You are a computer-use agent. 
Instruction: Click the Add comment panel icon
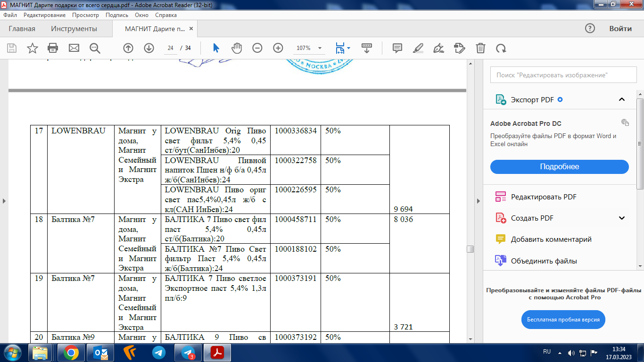coord(500,239)
